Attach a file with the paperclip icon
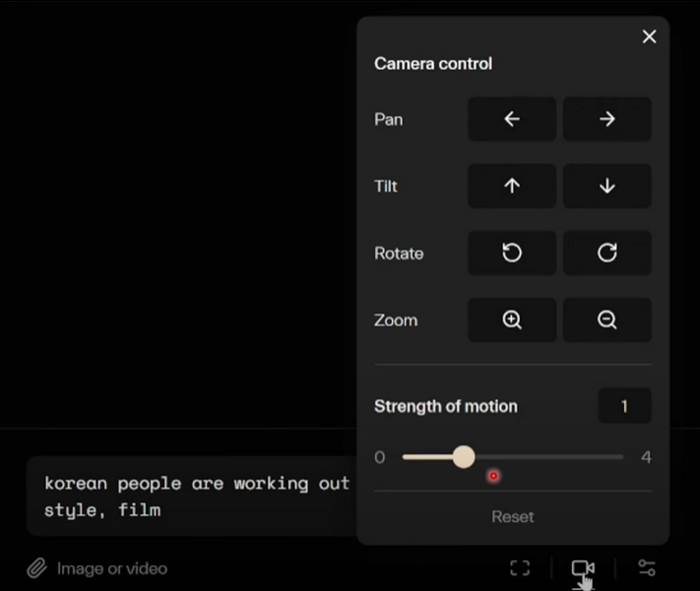The height and width of the screenshot is (591, 700). click(36, 568)
